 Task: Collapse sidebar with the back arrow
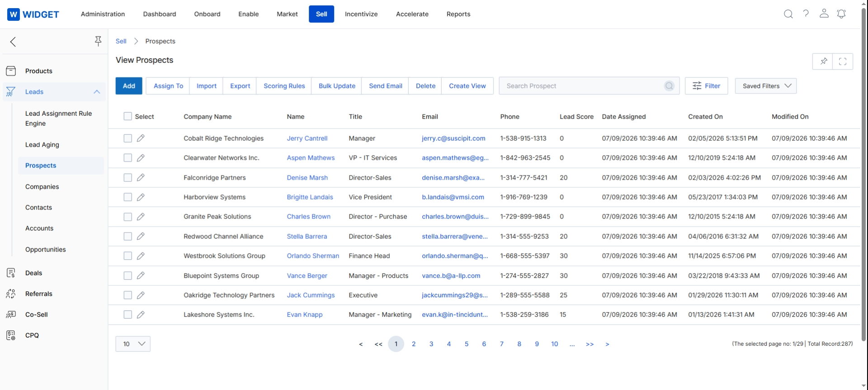coord(13,42)
